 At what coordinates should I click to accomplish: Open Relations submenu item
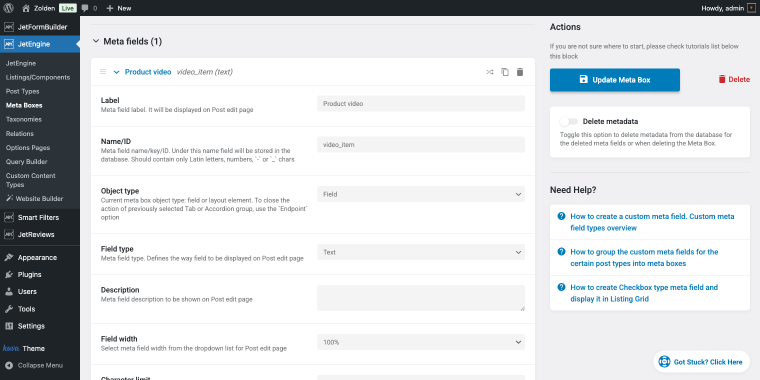click(x=20, y=134)
